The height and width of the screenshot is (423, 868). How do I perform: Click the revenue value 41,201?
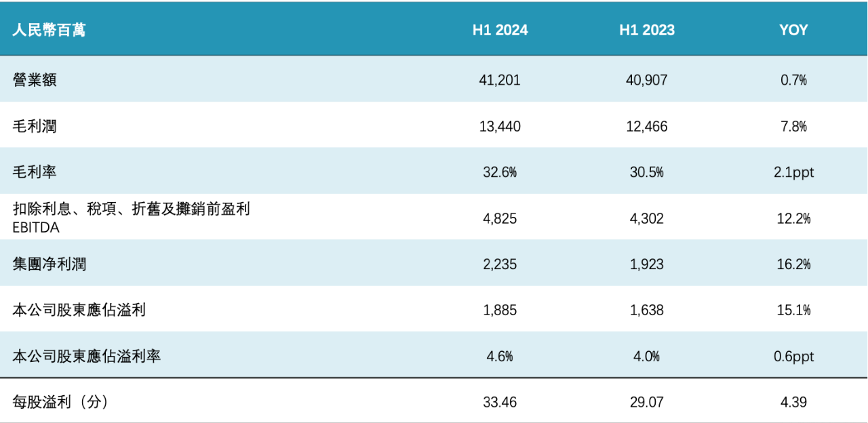pyautogui.click(x=500, y=80)
